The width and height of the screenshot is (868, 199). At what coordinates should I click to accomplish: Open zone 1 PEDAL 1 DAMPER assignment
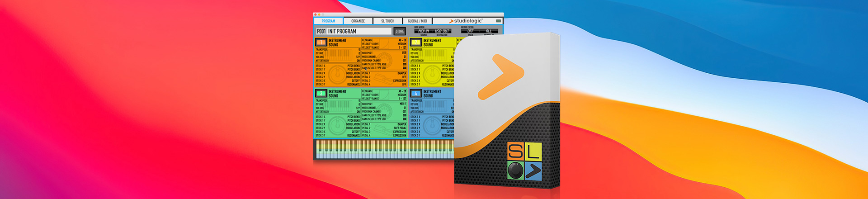coord(384,73)
